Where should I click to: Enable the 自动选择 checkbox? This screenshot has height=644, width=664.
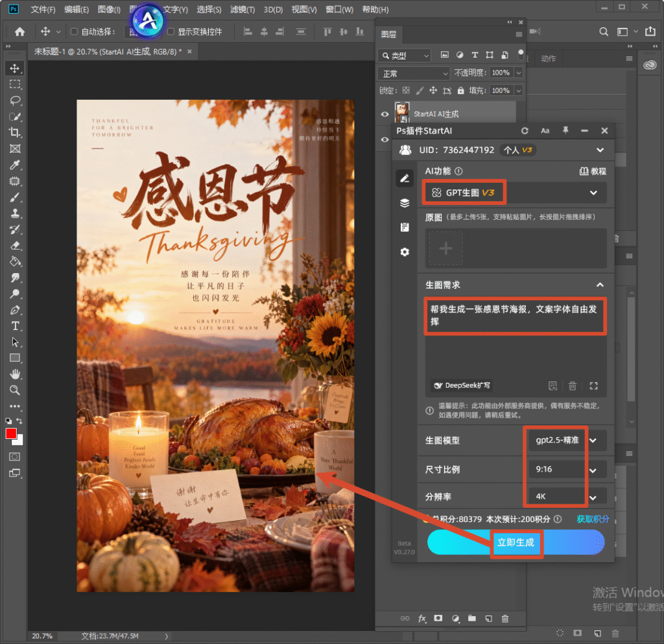coord(74,31)
